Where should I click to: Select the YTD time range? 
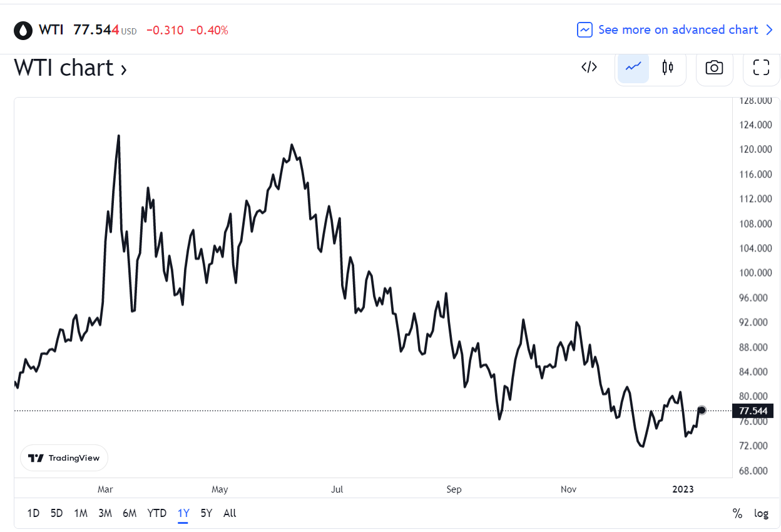pyautogui.click(x=156, y=513)
